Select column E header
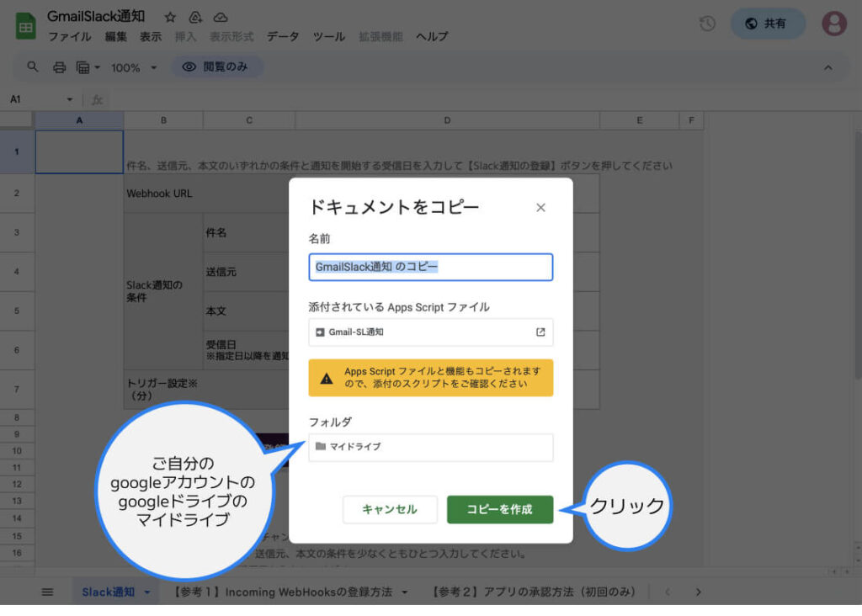 tap(640, 120)
